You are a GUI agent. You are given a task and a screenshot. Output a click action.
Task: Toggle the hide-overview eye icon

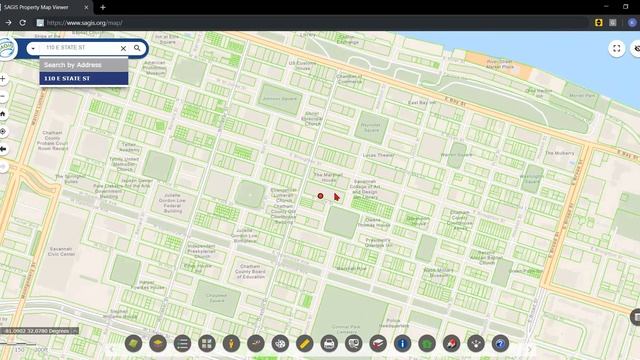click(636, 49)
